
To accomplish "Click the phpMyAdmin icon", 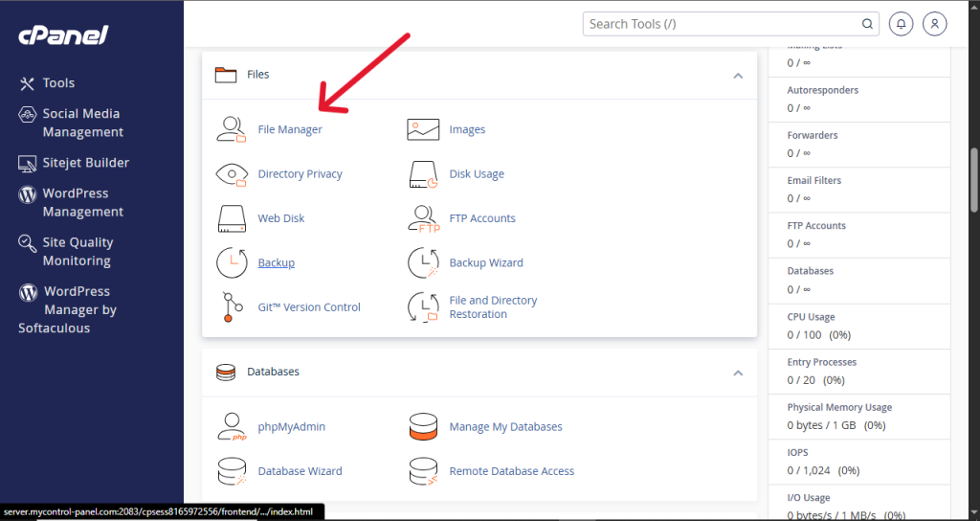I will click(x=232, y=426).
